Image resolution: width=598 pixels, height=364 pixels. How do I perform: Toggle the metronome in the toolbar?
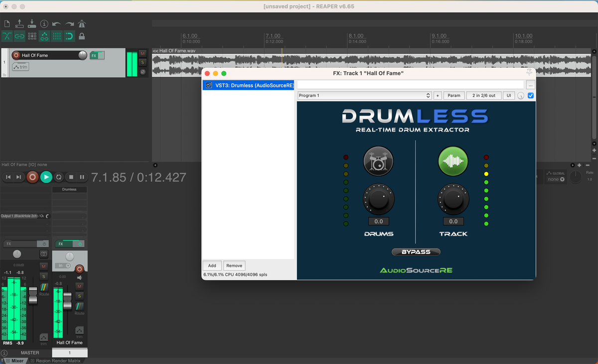(82, 24)
